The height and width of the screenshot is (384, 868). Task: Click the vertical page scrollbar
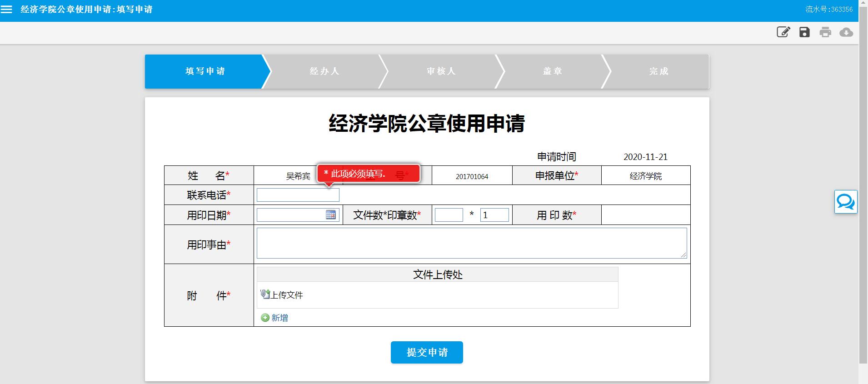pyautogui.click(x=863, y=182)
